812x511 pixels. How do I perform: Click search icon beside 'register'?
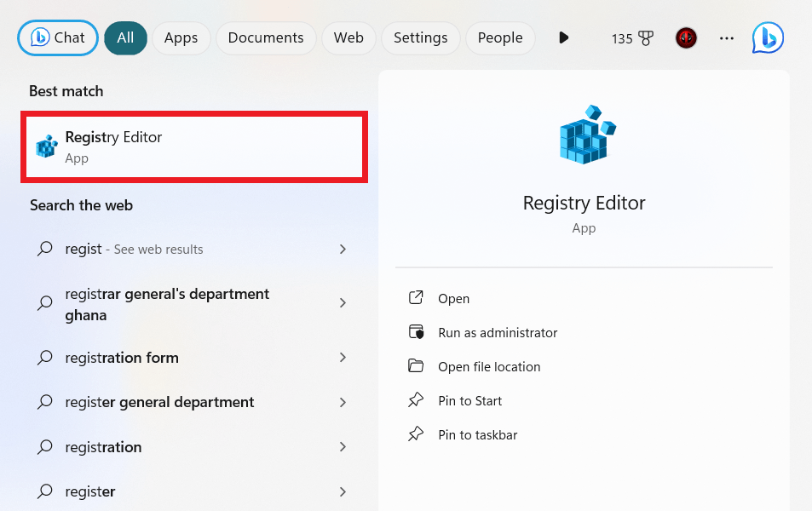[x=45, y=491]
